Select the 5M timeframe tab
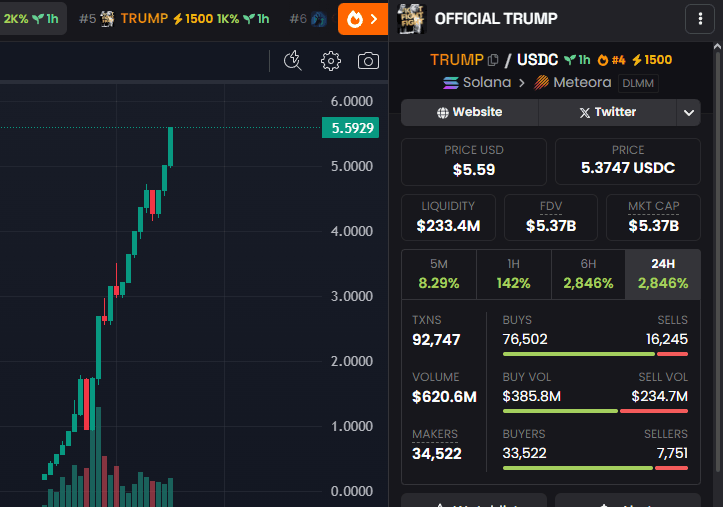 (x=439, y=274)
